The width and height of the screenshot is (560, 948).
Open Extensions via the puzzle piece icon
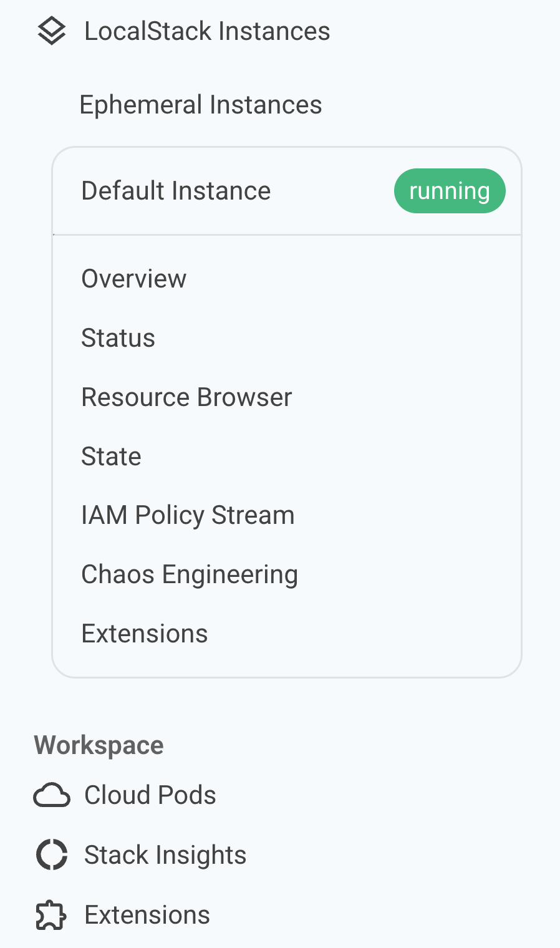click(52, 915)
